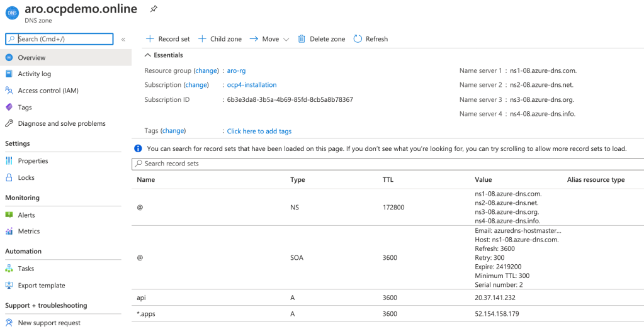
Task: Open the ocp4-installation subscription link
Action: click(252, 85)
